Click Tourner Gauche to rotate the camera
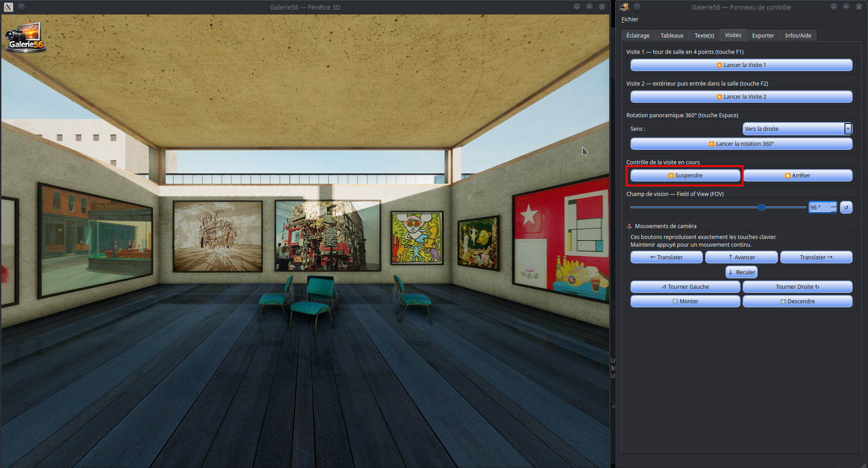This screenshot has height=468, width=868. tap(685, 287)
